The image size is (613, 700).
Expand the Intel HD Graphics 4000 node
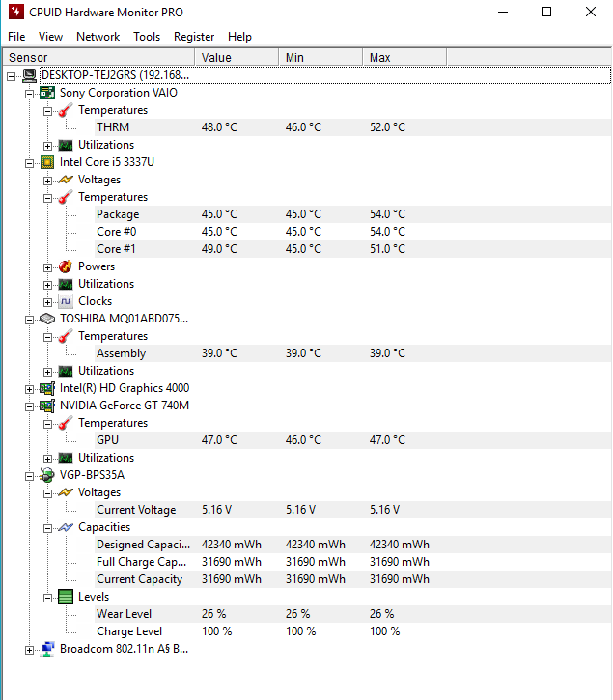[29, 388]
